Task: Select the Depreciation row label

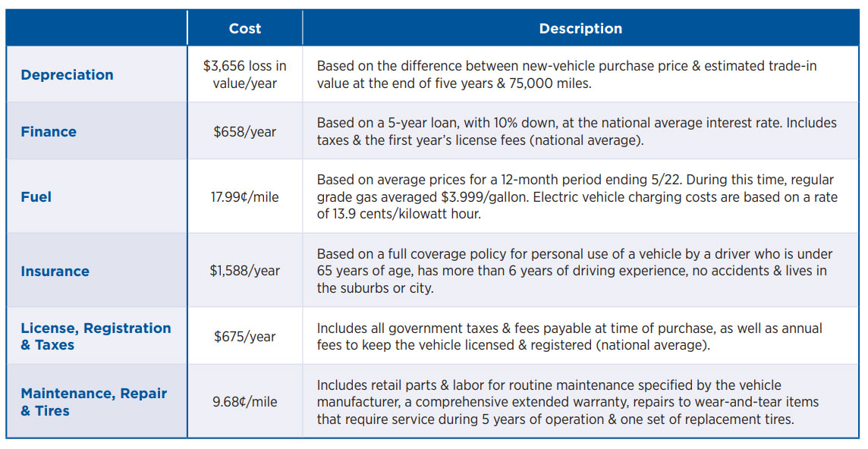Action: pyautogui.click(x=68, y=75)
